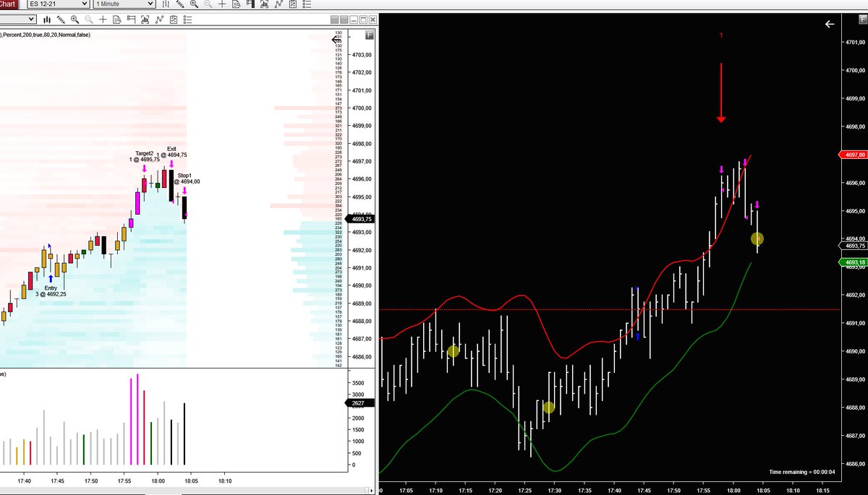Select the Stop1 @ 4694,00 label

(x=185, y=178)
